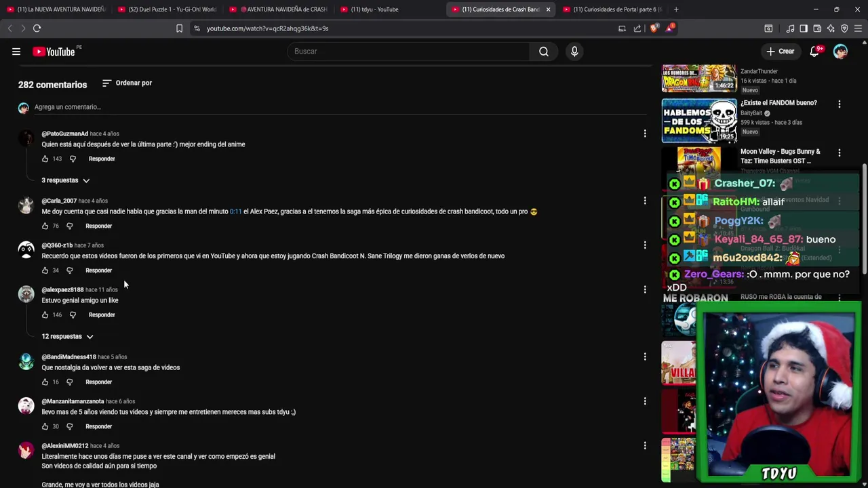Open options menu for @alexpaez8188 comment
The height and width of the screenshot is (488, 868).
point(645,289)
